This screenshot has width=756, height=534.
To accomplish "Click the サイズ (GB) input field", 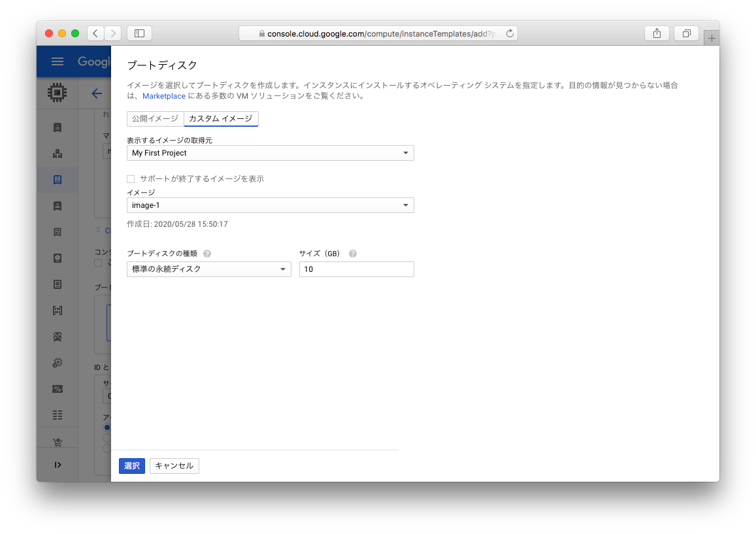I will point(356,269).
